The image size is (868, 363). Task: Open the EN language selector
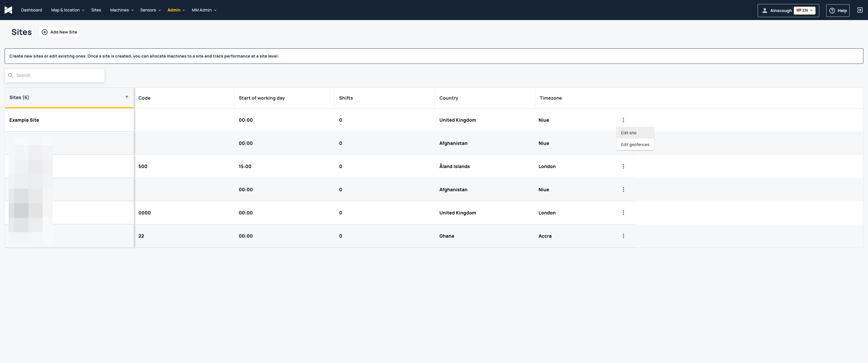pos(804,10)
